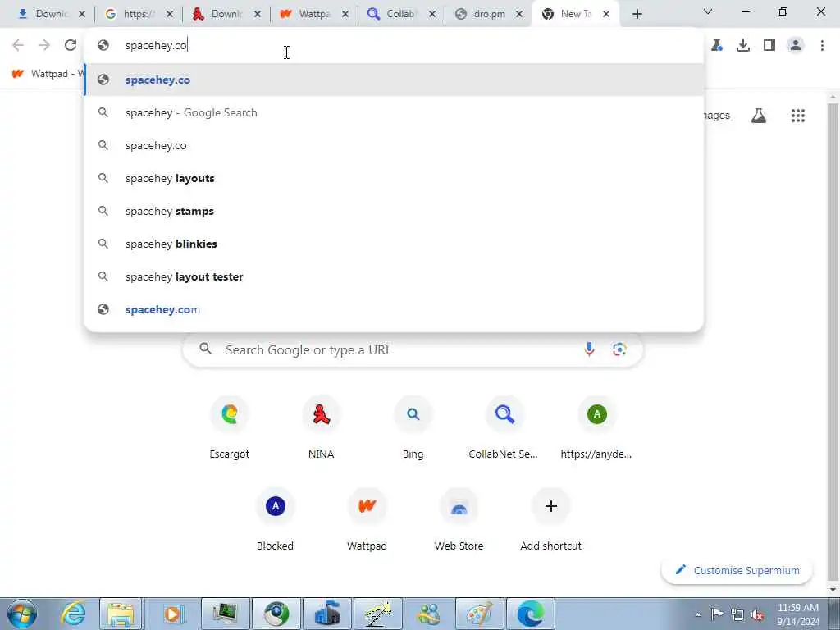Screen dimensions: 840x630
Task: Close the dro.pm tab
Action: click(x=519, y=15)
